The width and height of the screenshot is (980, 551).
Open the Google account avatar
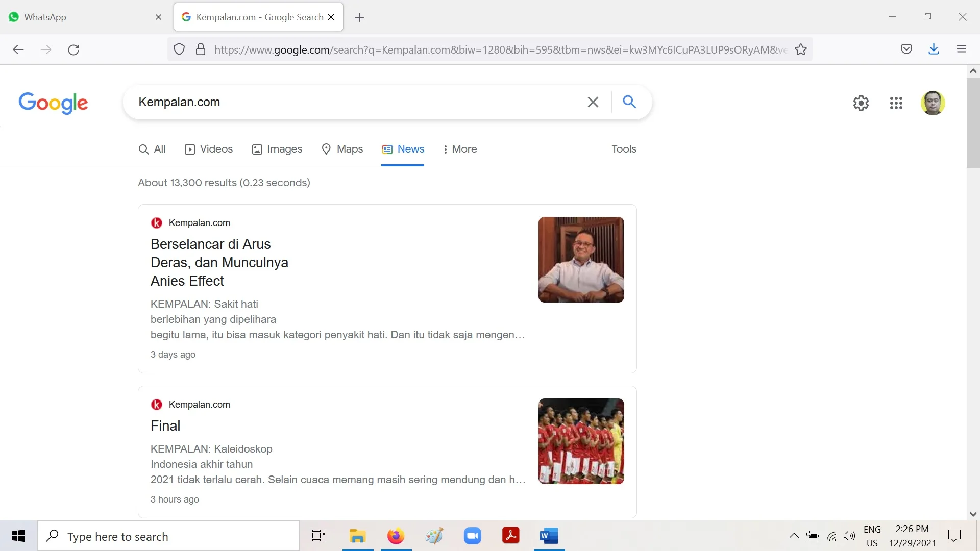(x=933, y=103)
